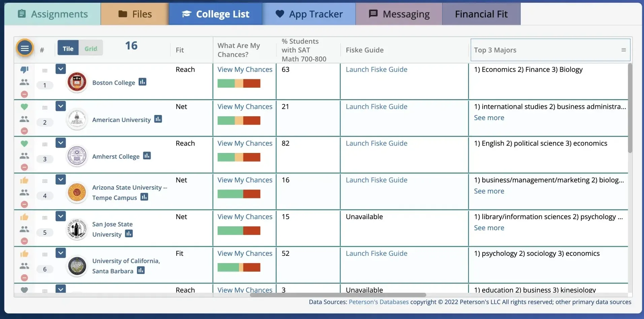Launch Fiske Guide for UC Santa Barbara
Screen dimensions: 644x319
tap(376, 253)
